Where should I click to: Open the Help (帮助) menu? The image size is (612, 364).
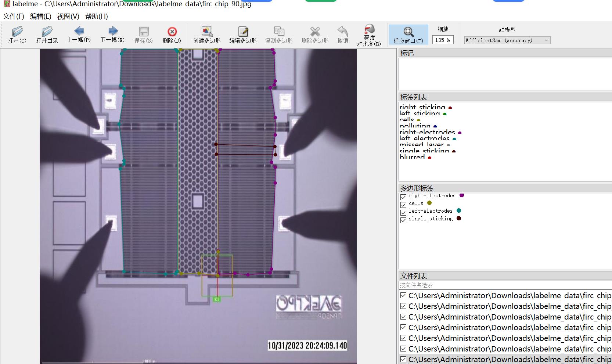[96, 16]
